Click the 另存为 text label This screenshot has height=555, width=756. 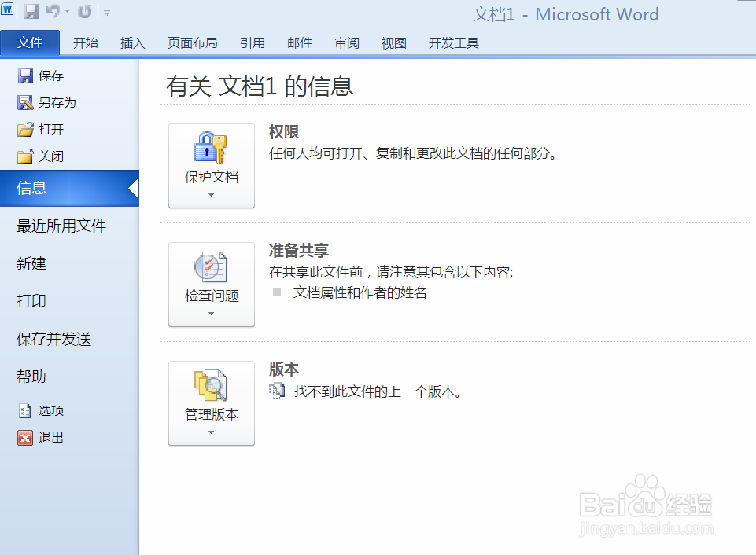click(x=57, y=103)
